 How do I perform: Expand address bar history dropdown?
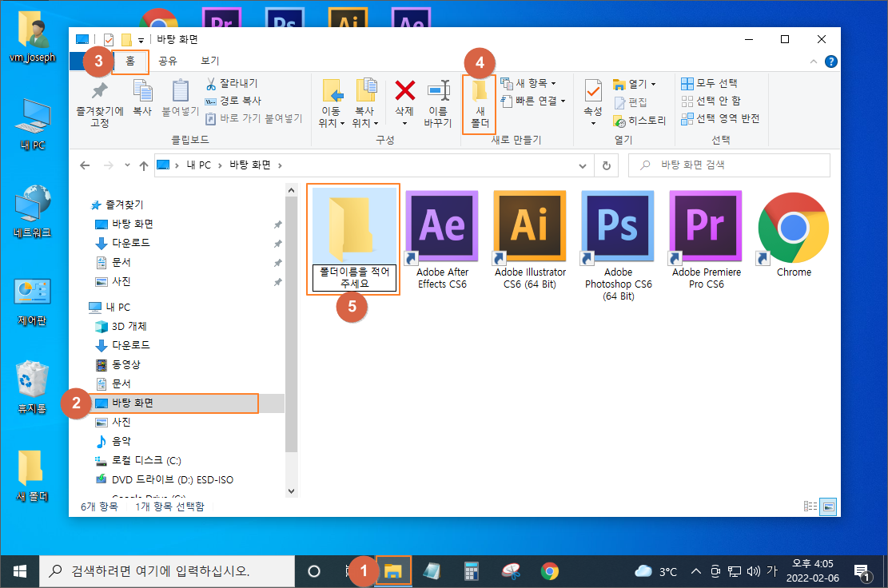coord(582,166)
